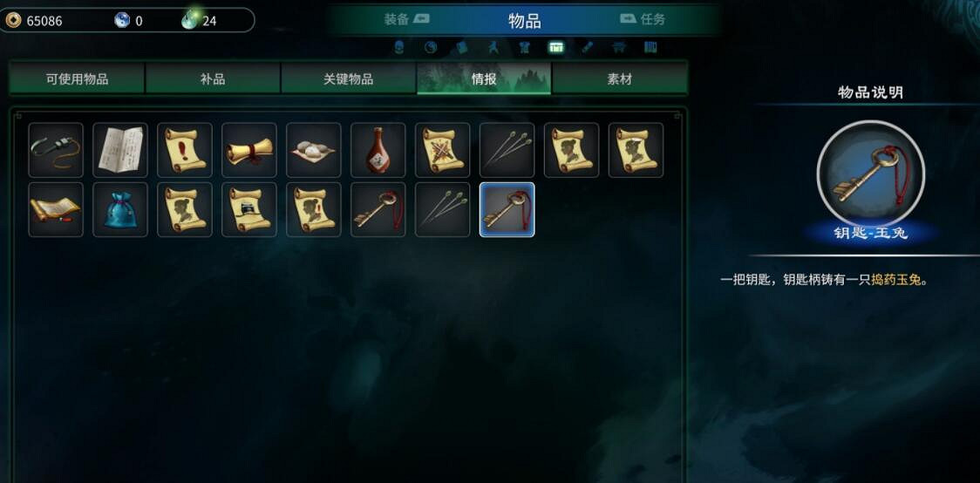Image resolution: width=980 pixels, height=483 pixels.
Task: Select the red-brown wine bottle item
Action: click(378, 150)
